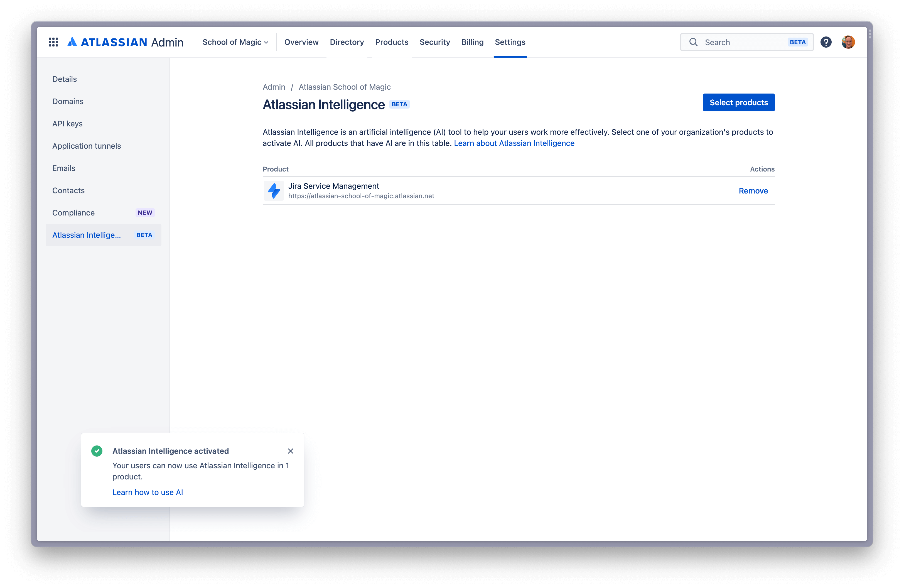904x588 pixels.
Task: Click Remove action for Jira Service Management
Action: (x=753, y=190)
